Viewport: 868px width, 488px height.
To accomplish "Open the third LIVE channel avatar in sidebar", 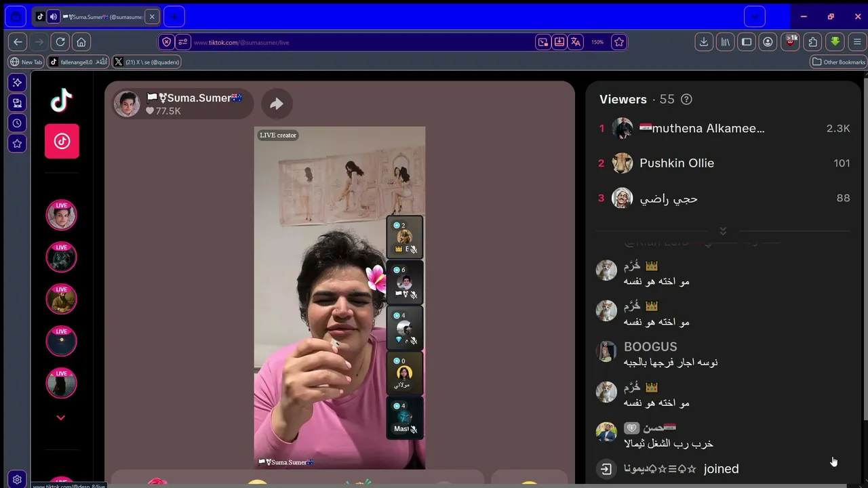I will 61,300.
